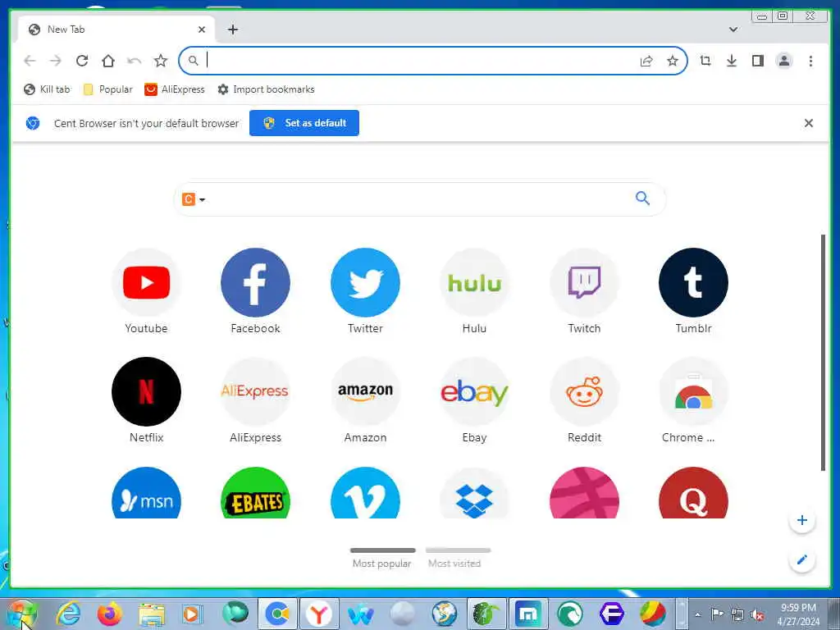Open the Twitter shortcut tile
The width and height of the screenshot is (840, 630).
(365, 291)
